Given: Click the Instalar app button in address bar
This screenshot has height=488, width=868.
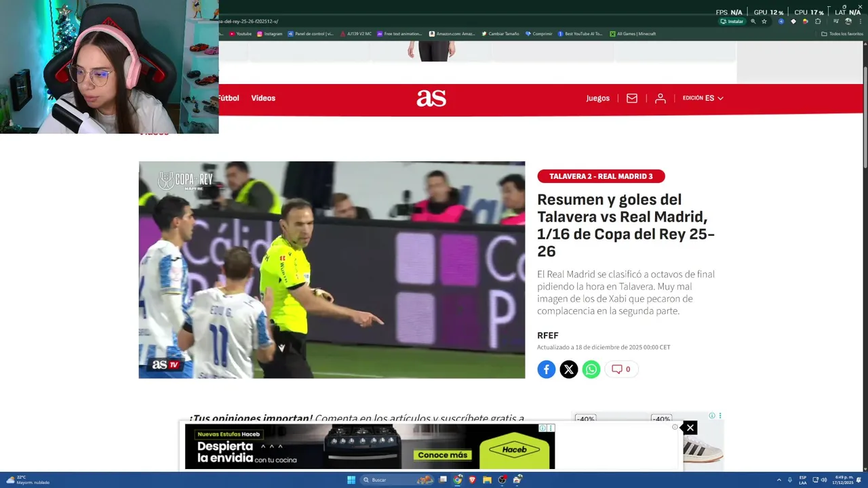Looking at the screenshot, I should pyautogui.click(x=732, y=22).
